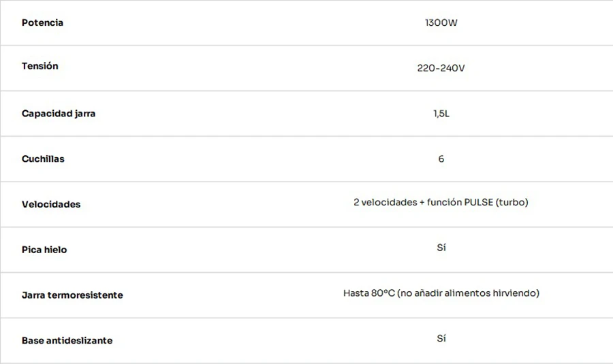
Task: Select the Hasta 80ºC value text
Action: [x=441, y=293]
